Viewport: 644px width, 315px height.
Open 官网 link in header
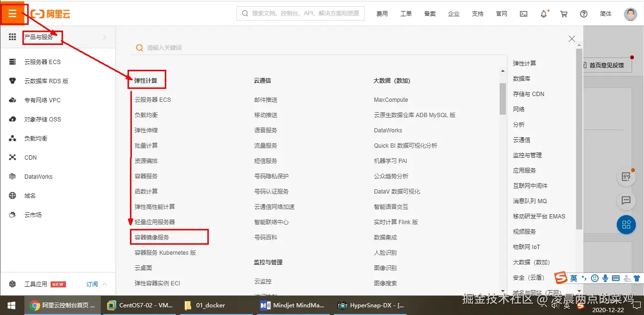click(x=502, y=14)
